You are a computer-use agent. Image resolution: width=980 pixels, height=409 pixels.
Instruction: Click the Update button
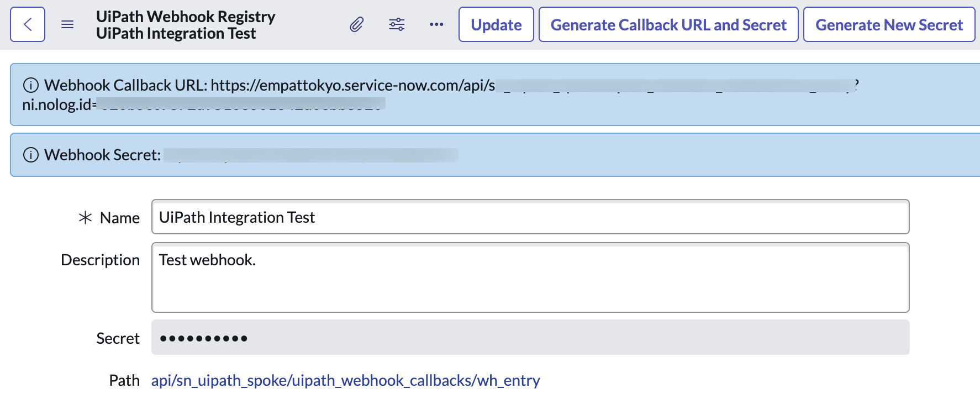coord(496,24)
